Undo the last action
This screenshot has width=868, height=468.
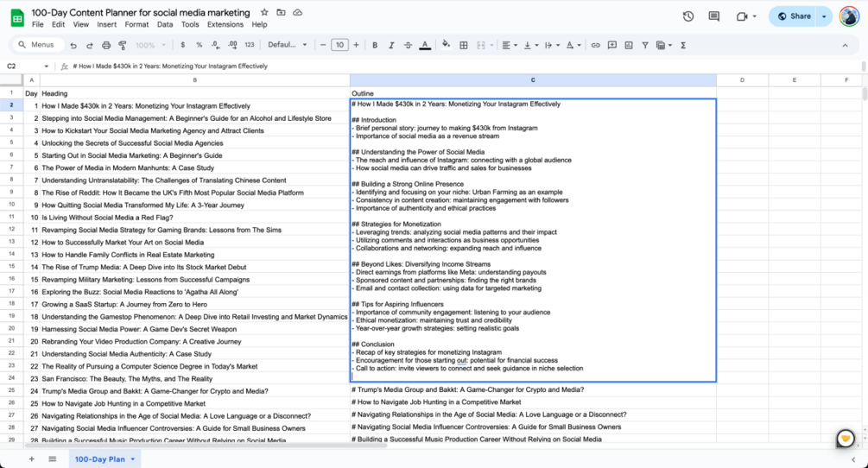point(73,46)
